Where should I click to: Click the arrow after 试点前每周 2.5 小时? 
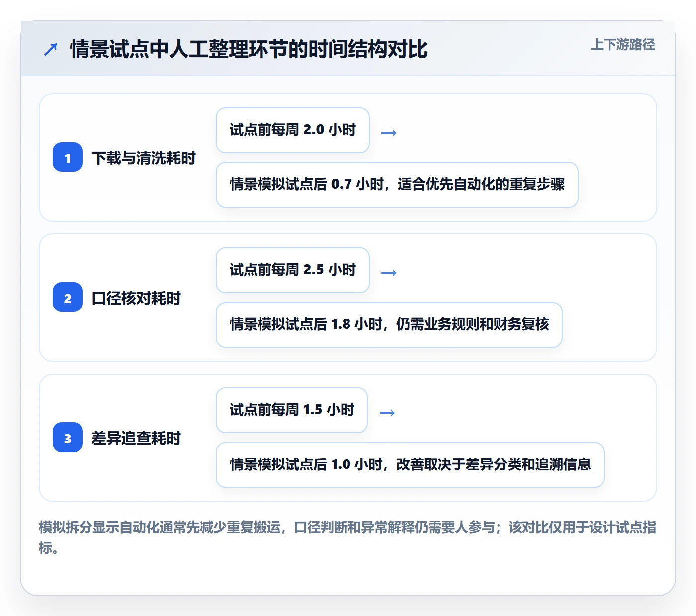[x=389, y=273]
